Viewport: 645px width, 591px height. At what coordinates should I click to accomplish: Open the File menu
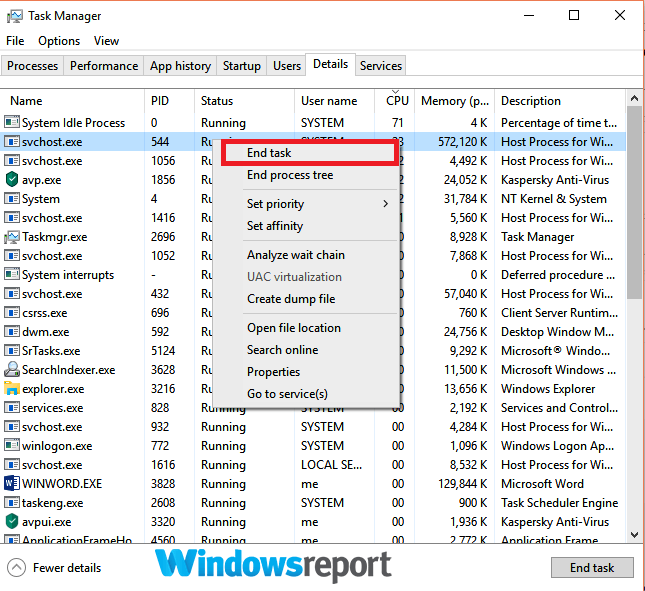[x=15, y=41]
